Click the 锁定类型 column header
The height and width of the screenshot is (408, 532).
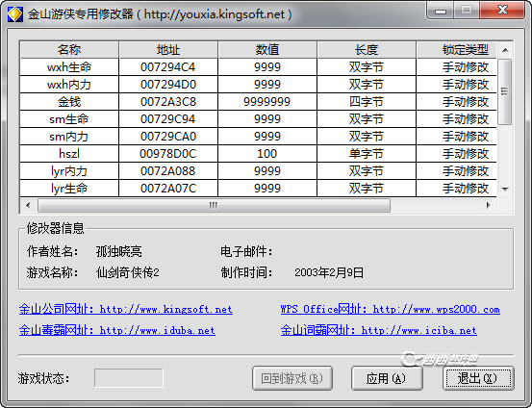pyautogui.click(x=457, y=50)
